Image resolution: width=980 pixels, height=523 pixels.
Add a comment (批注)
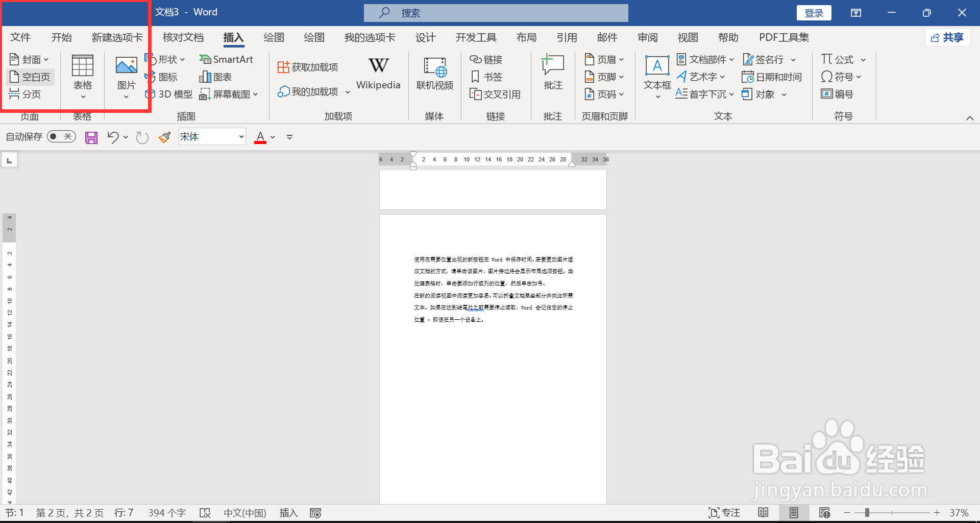click(553, 73)
